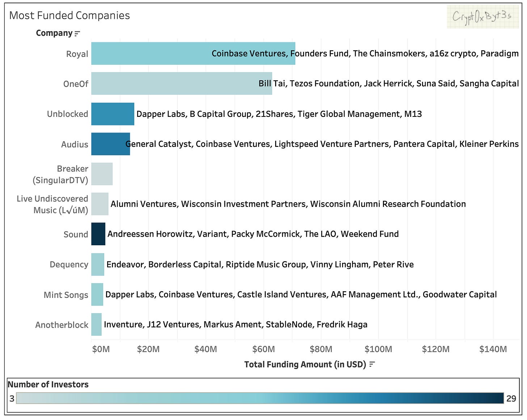Viewport: 527px width, 420px height.
Task: Select the OneOf funding bar
Action: (x=182, y=84)
